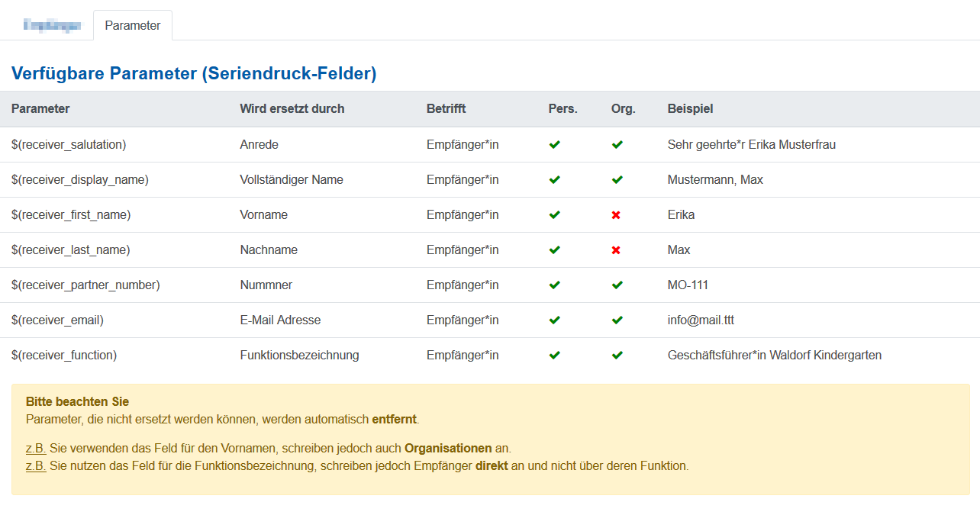Click the example email info@mail.ttt
The height and width of the screenshot is (515, 980).
(x=700, y=320)
